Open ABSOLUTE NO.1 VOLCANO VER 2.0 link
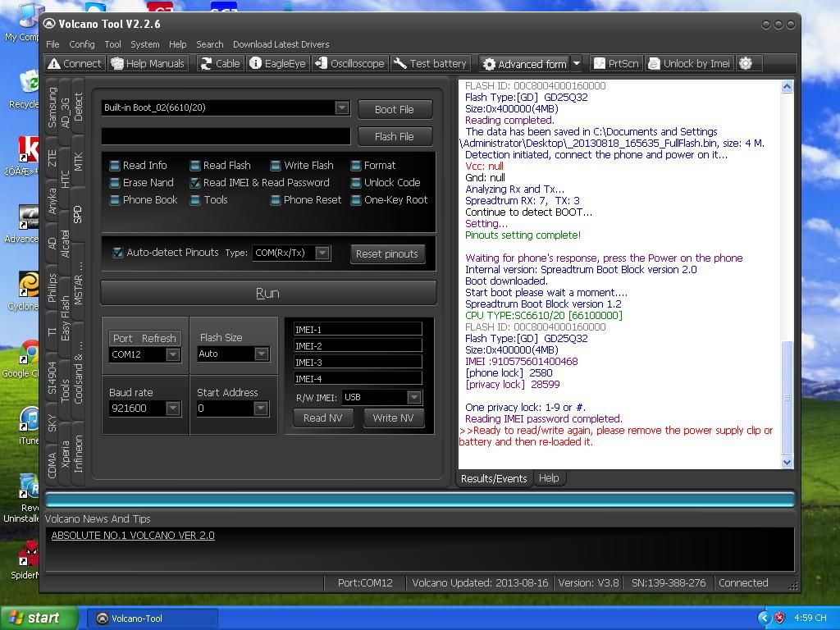840x630 pixels. click(133, 535)
